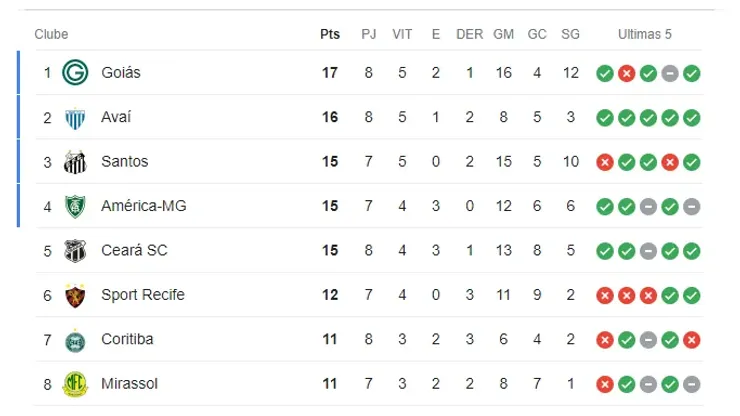Click the Santos club crest icon
This screenshot has width=740, height=416.
(75, 162)
